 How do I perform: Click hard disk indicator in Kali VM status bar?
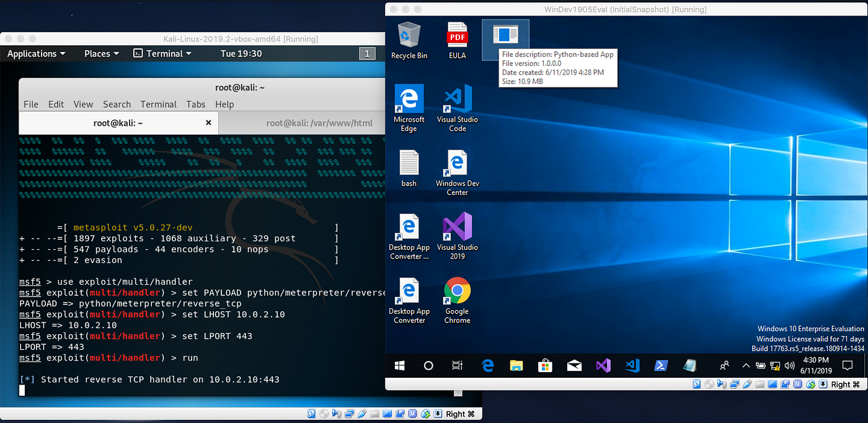311,414
